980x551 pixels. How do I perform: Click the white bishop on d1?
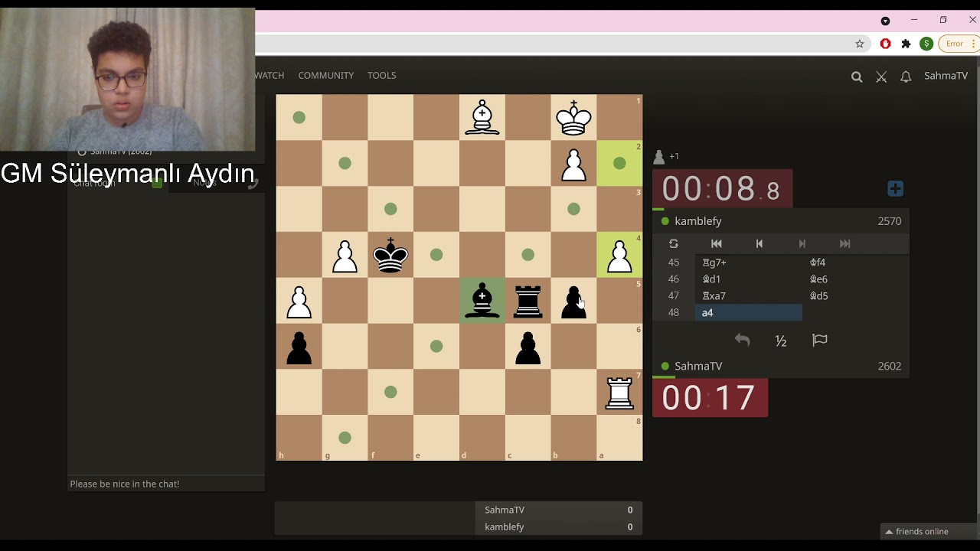482,117
